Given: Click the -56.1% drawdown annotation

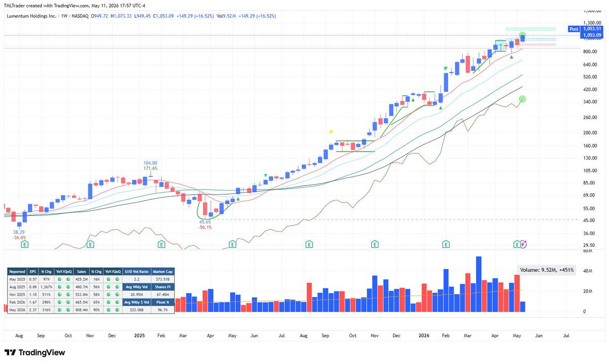Looking at the screenshot, I should (205, 228).
